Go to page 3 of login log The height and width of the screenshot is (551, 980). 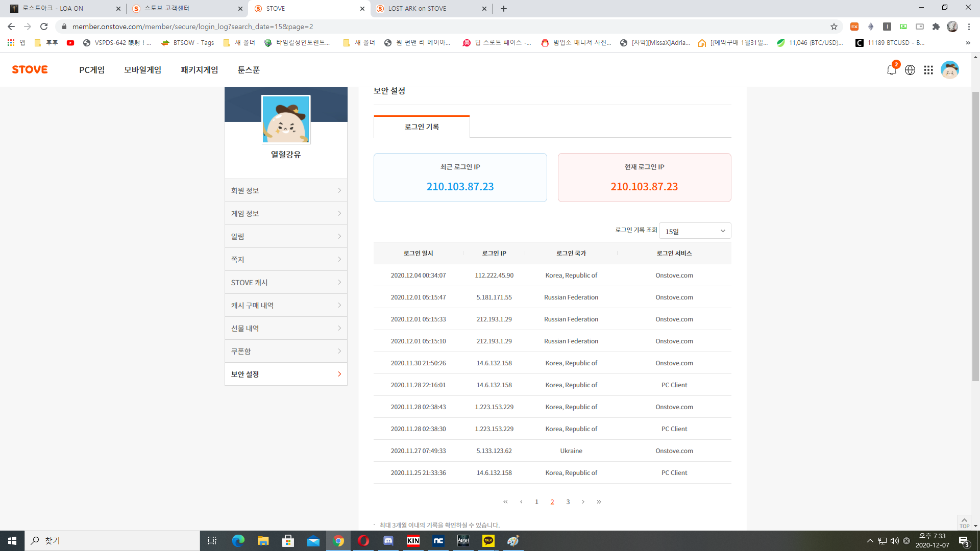pos(568,502)
